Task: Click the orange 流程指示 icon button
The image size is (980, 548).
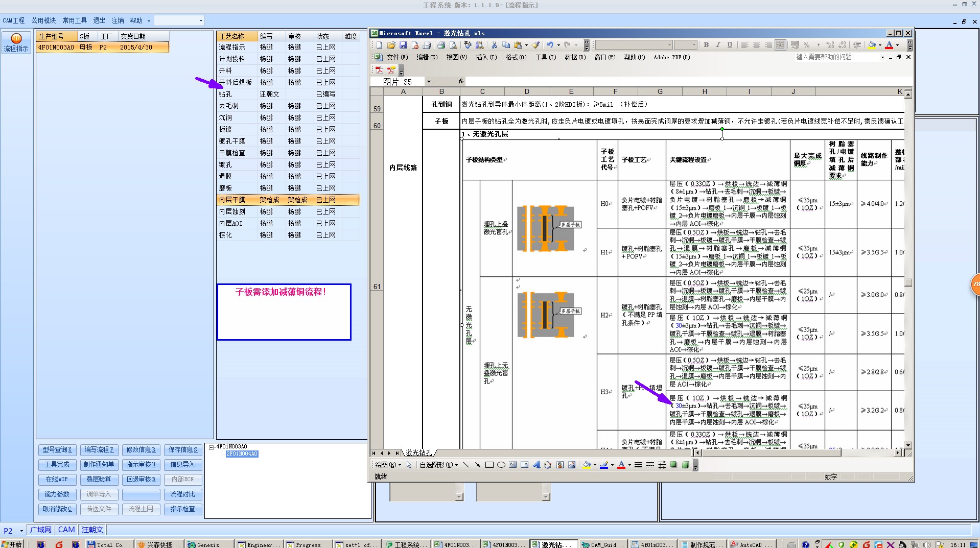Action: point(16,43)
